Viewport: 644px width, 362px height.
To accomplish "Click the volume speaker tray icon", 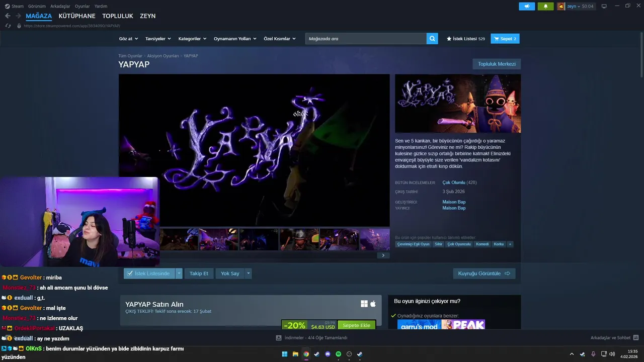I will (612, 354).
